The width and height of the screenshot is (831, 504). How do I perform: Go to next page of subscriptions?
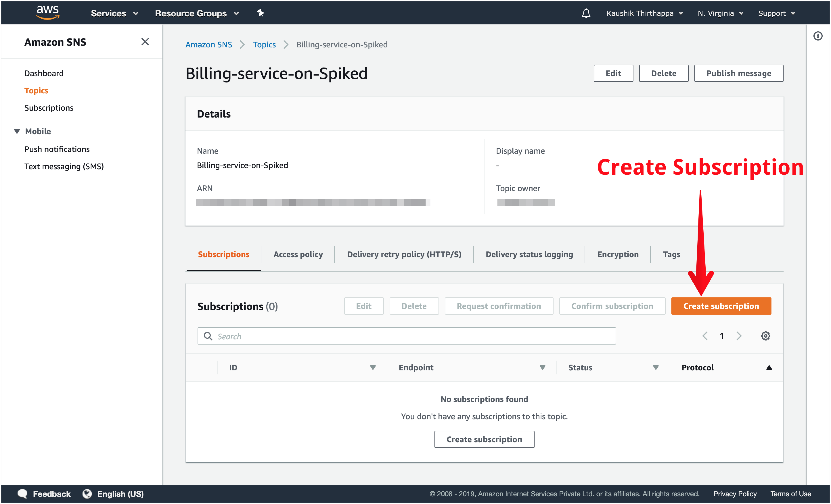coord(739,336)
